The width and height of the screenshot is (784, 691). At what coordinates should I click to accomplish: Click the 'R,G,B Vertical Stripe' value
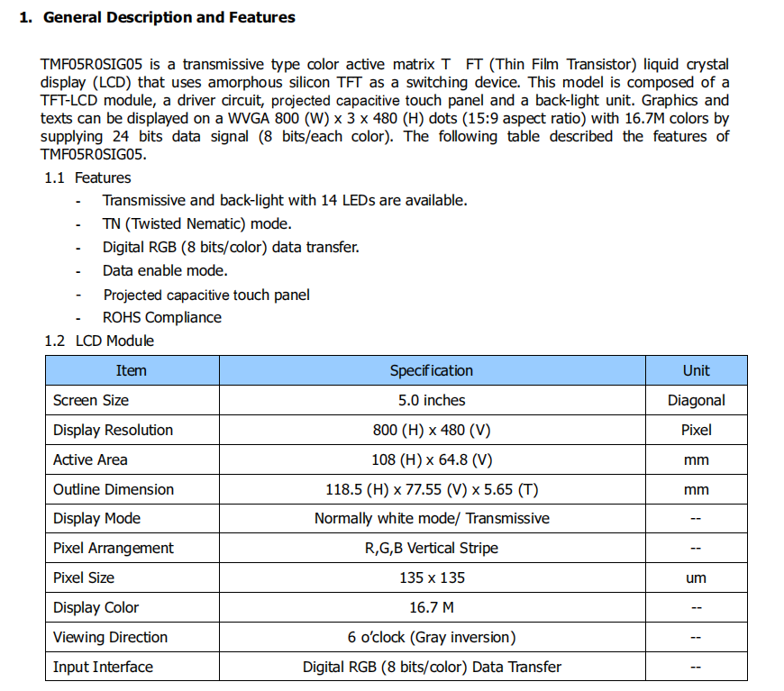432,549
